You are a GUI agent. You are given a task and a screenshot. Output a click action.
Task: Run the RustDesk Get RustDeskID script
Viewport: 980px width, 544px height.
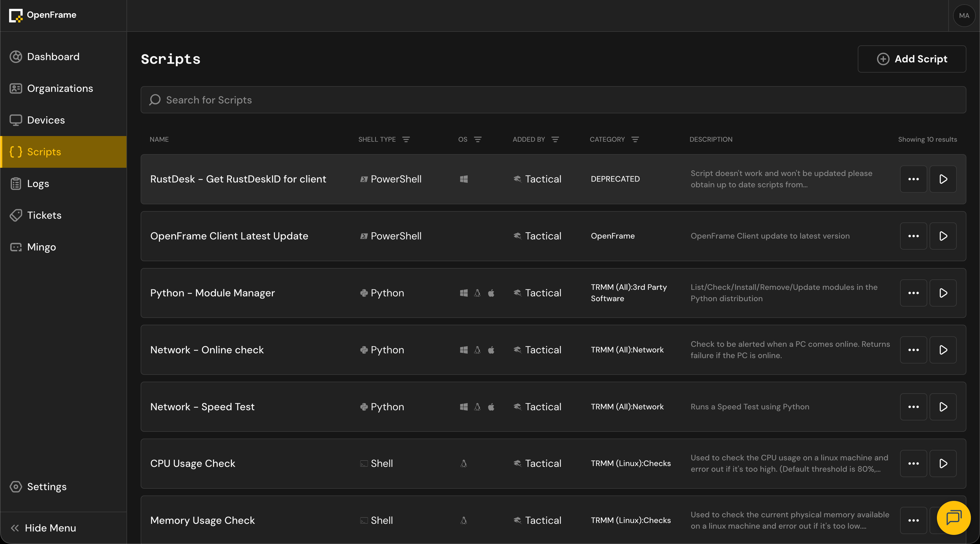[x=943, y=179]
